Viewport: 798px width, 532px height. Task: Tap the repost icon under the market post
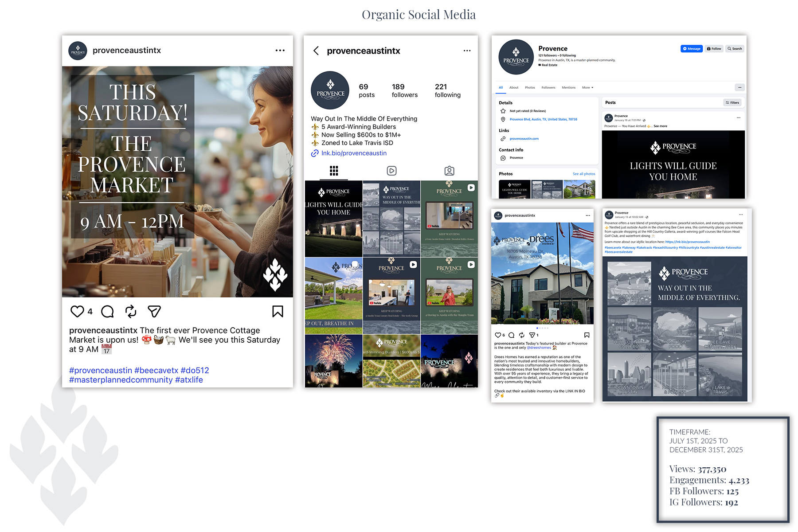(131, 312)
